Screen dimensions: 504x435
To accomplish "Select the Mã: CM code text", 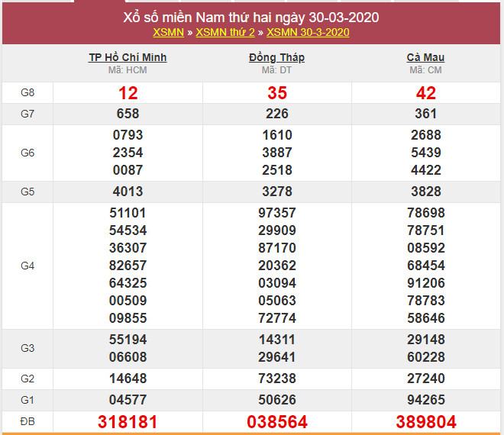I will tap(425, 70).
